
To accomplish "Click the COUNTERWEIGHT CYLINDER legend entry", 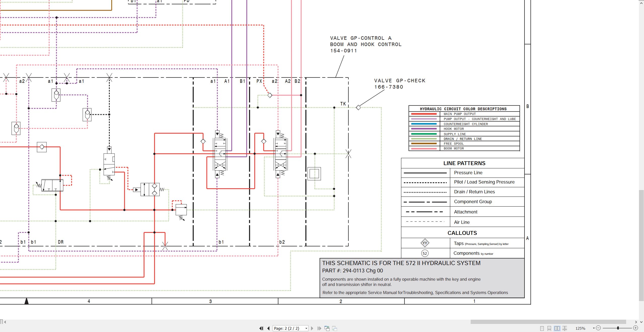I will [466, 124].
